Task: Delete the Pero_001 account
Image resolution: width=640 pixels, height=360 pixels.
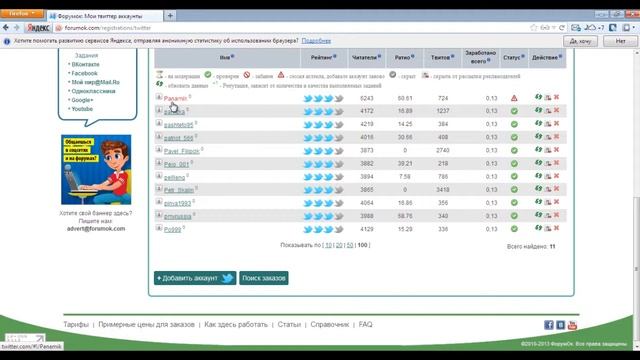Action: (x=556, y=162)
